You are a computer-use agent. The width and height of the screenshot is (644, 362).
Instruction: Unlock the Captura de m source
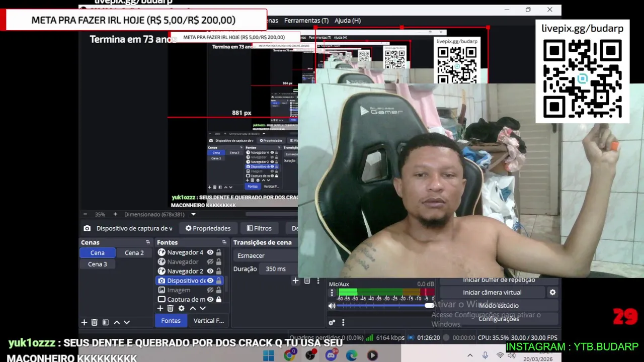tap(219, 299)
